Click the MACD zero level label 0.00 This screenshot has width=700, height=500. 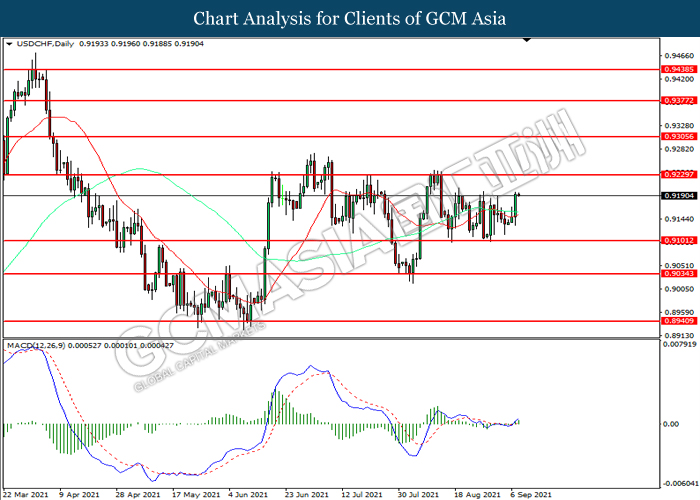coord(671,424)
